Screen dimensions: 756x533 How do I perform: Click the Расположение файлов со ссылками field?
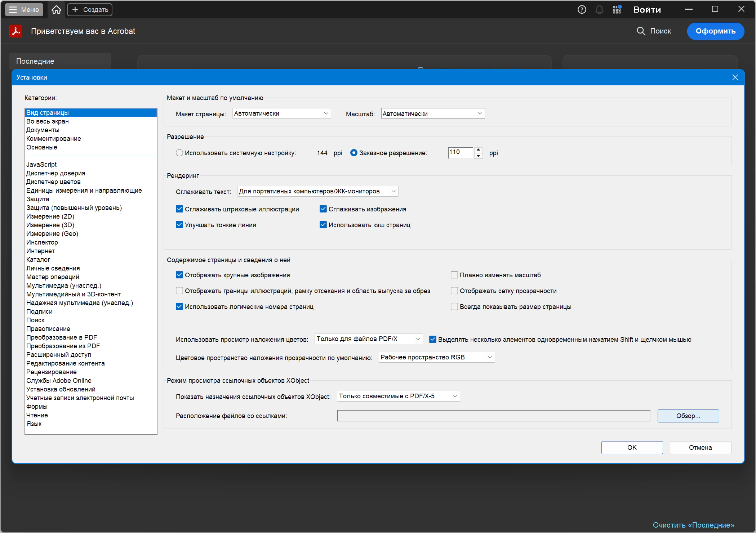pos(493,416)
